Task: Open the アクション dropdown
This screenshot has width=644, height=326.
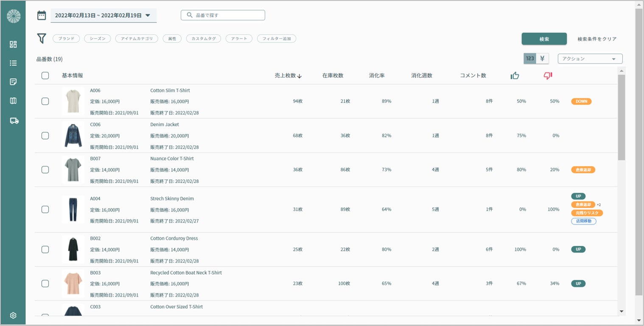Action: pos(590,59)
